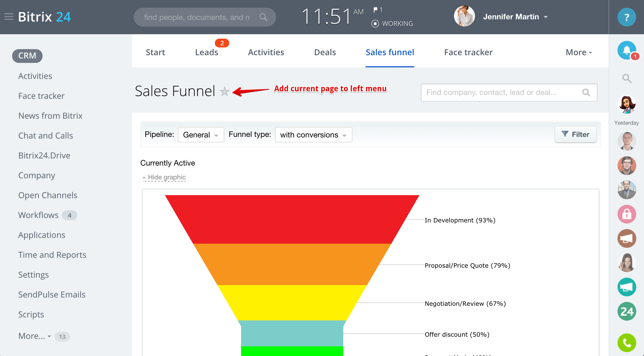This screenshot has width=644, height=356.
Task: Click the magnifier in CRM search field
Action: click(586, 92)
